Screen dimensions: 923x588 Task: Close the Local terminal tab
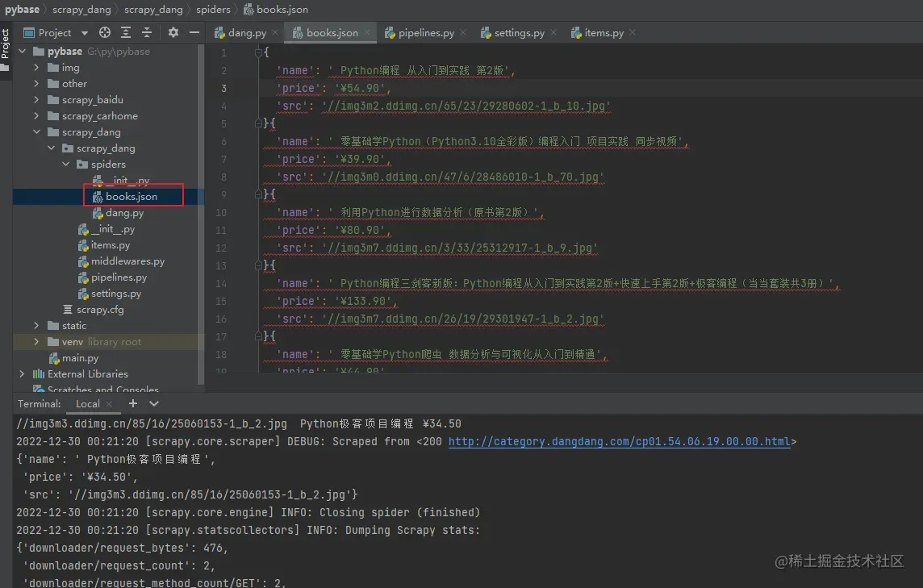(109, 404)
